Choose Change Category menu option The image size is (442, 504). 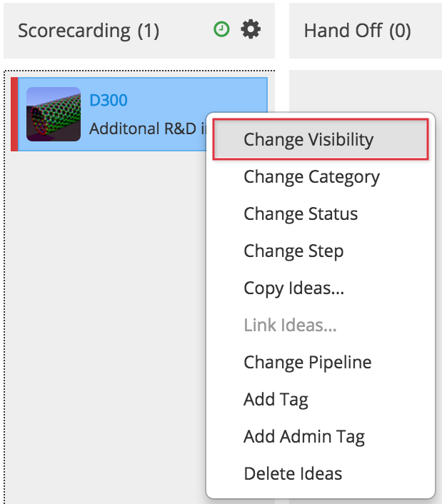(311, 177)
